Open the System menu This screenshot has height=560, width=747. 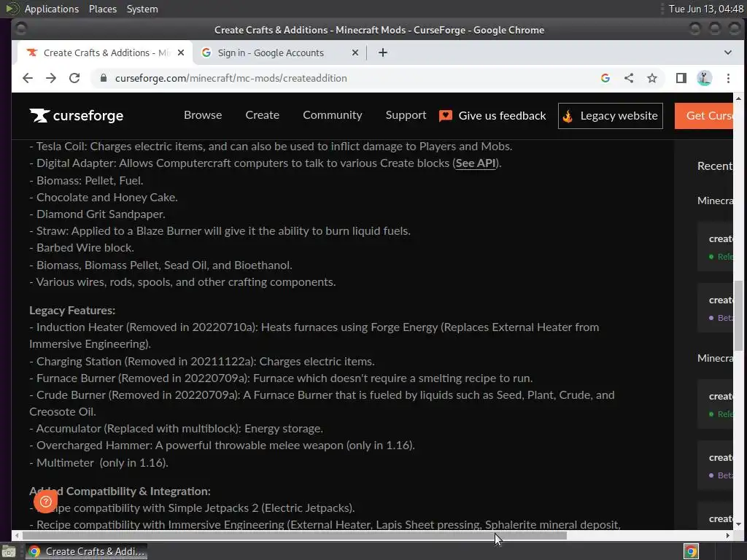coord(142,9)
